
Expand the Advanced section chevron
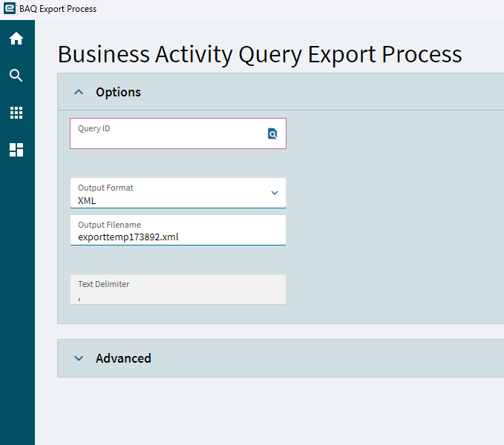click(x=79, y=358)
